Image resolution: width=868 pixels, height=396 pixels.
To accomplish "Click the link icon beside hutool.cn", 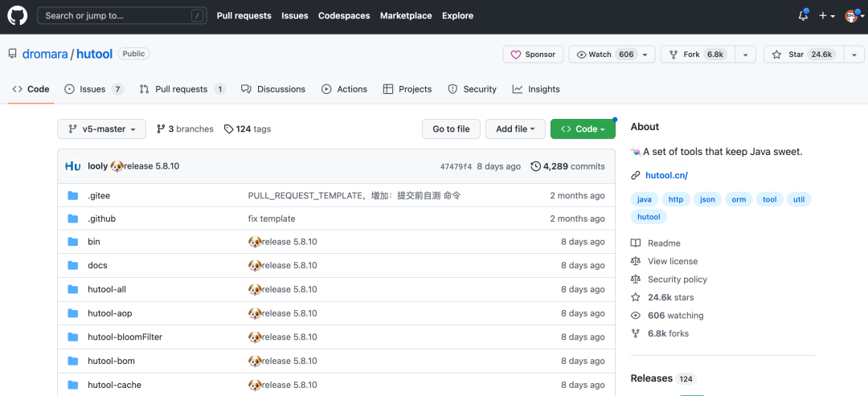I will pos(636,175).
